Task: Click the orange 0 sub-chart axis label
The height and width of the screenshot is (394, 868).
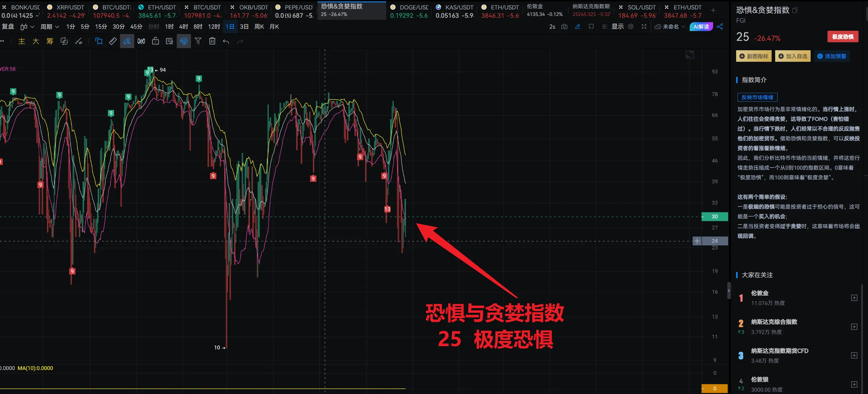Action: pyautogui.click(x=715, y=388)
